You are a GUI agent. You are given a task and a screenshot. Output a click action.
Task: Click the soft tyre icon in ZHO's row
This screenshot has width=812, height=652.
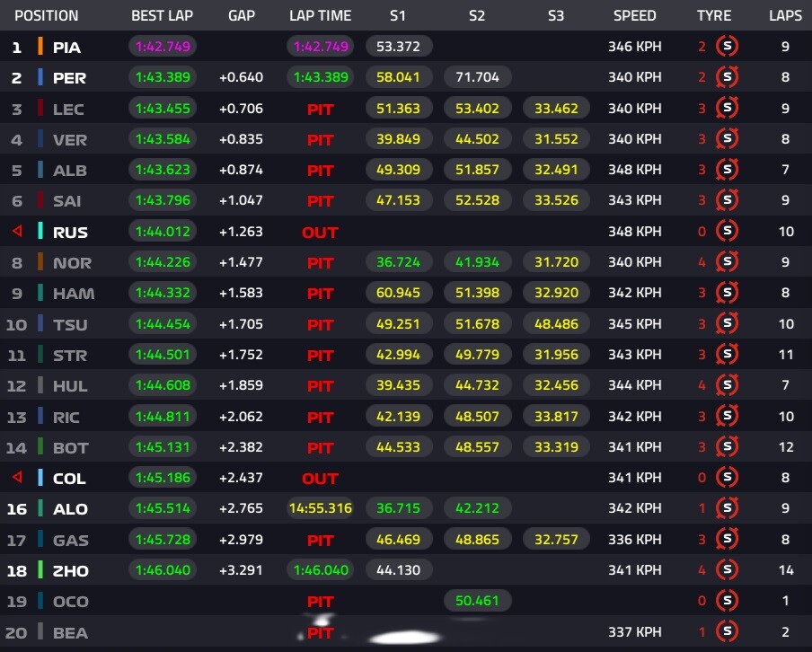point(727,570)
